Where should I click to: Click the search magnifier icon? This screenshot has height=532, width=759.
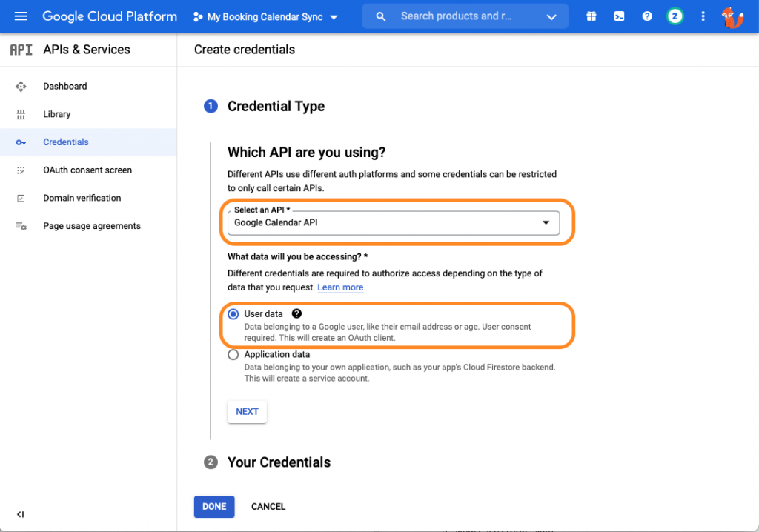pos(381,16)
